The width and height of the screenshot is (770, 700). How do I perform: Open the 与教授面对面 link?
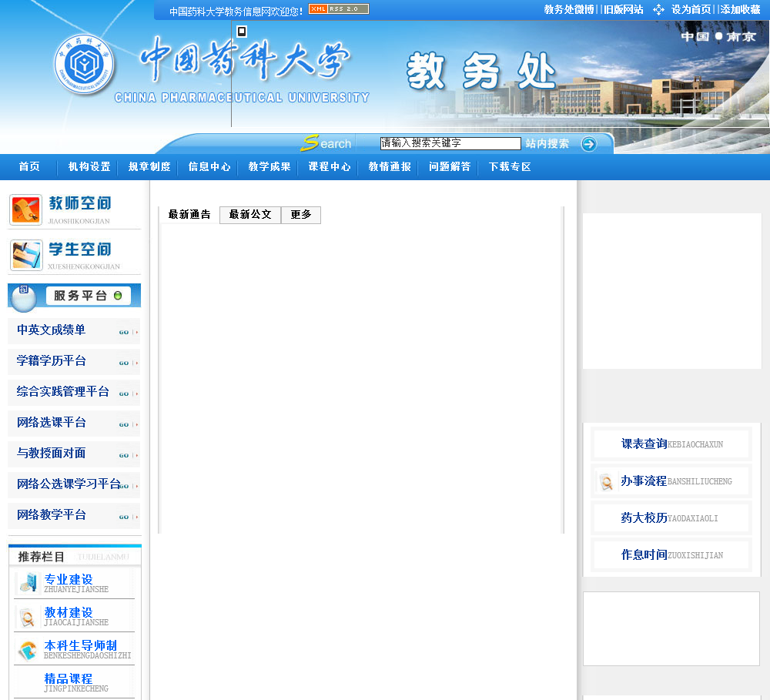coord(51,453)
